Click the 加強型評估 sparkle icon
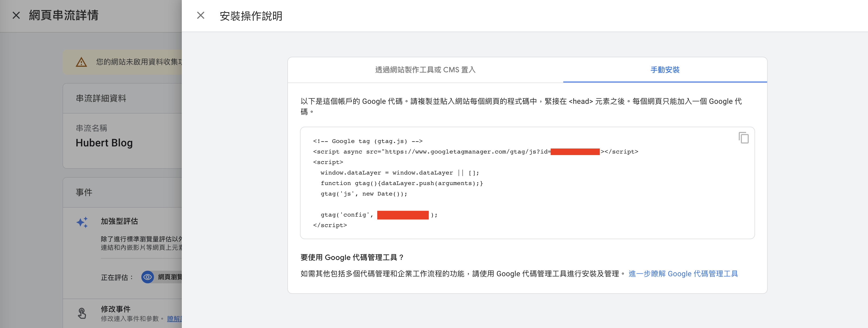 [x=82, y=222]
